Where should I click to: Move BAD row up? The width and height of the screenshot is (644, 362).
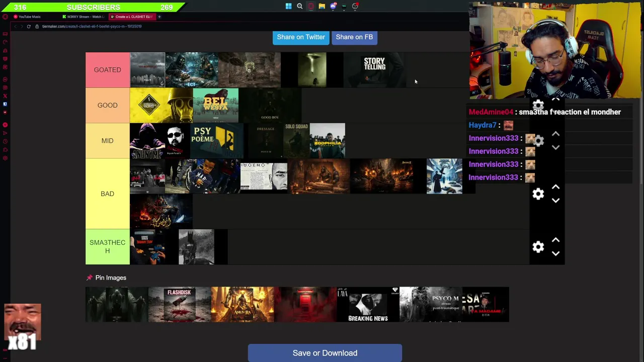point(555,187)
